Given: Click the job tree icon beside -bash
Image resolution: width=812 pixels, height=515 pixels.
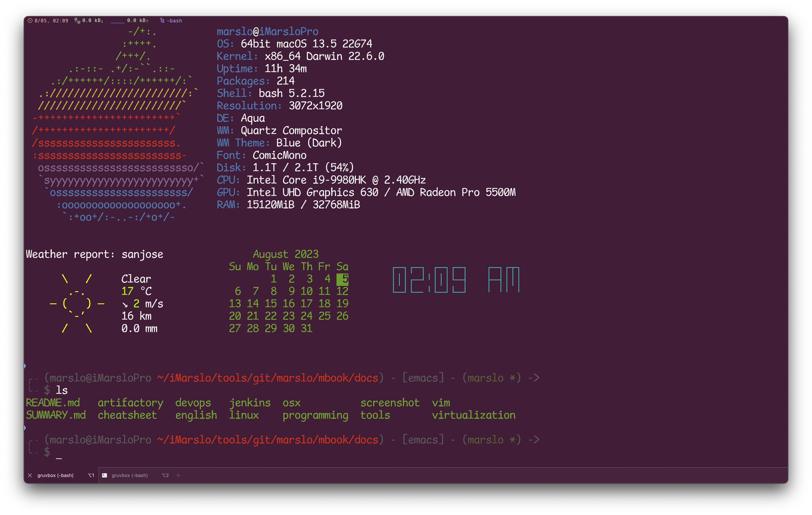Looking at the screenshot, I should 162,20.
